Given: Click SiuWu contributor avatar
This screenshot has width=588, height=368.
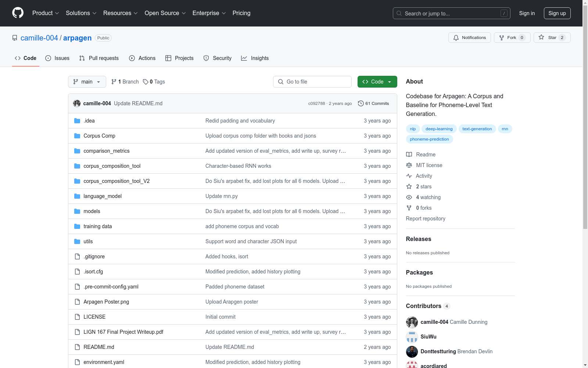Looking at the screenshot, I should (x=412, y=337).
